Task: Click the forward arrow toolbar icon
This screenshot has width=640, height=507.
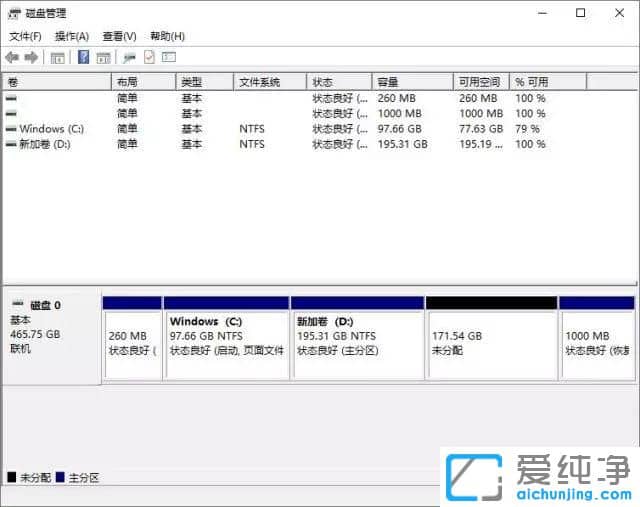Action: (x=31, y=58)
